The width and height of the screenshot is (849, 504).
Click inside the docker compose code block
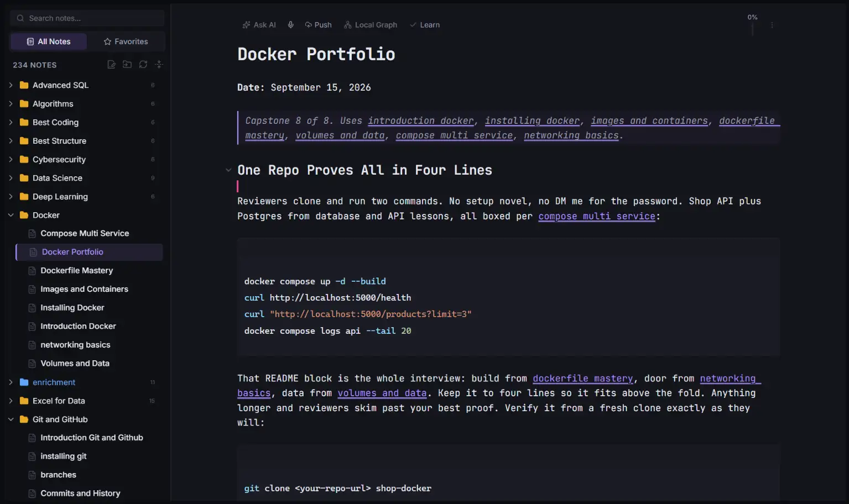[508, 297]
